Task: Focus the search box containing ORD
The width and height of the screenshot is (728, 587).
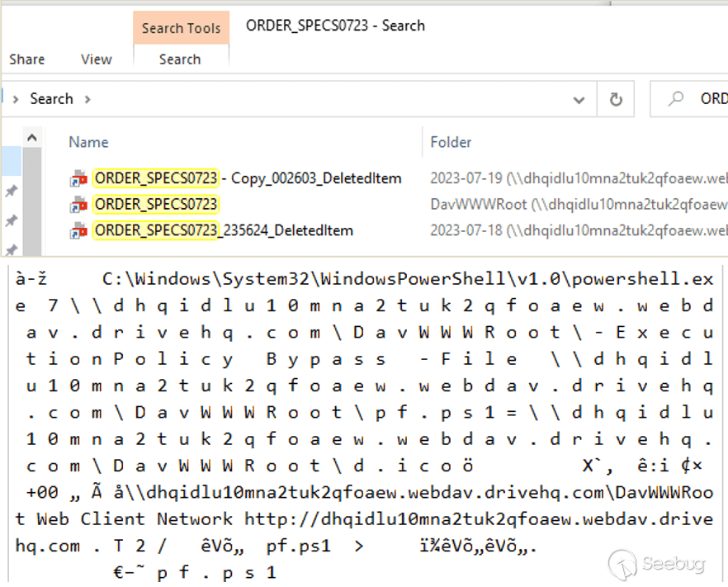Action: [689, 99]
